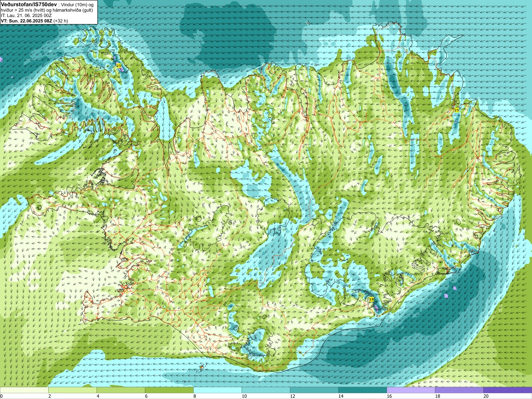Click the 'hviður > 25 m/s (hvítt)' text
The width and height of the screenshot is (532, 399).
[x=25, y=10]
